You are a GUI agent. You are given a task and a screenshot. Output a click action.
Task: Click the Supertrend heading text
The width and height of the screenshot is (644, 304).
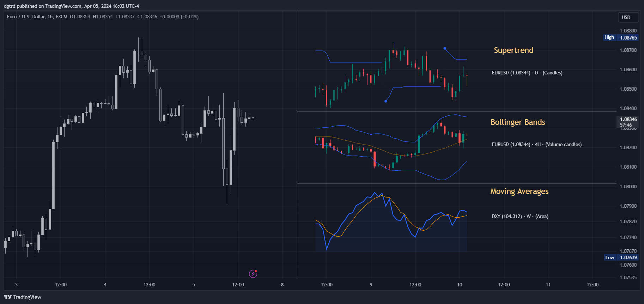coord(514,50)
